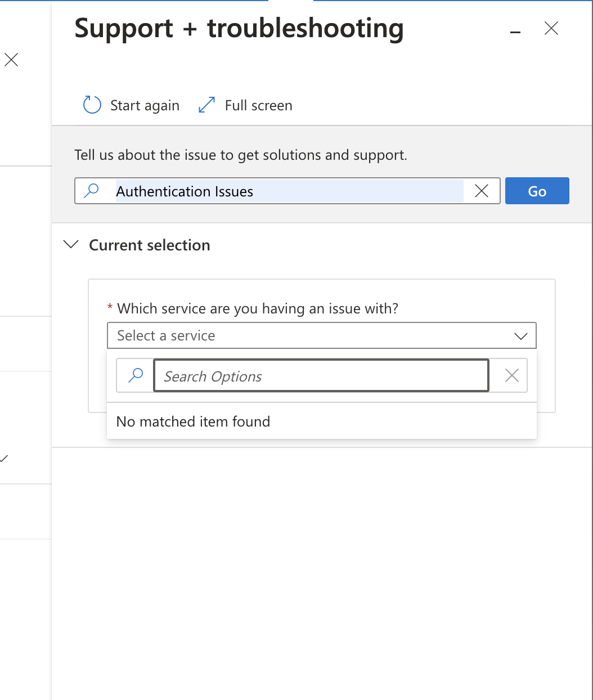Clear the Search Options field with the X
The height and width of the screenshot is (700, 593).
click(x=511, y=375)
